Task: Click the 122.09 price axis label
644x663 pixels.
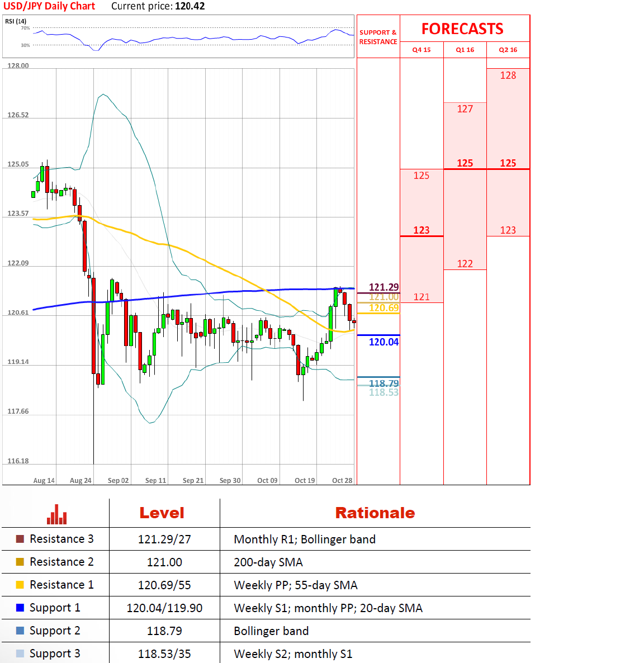Action: pos(18,263)
